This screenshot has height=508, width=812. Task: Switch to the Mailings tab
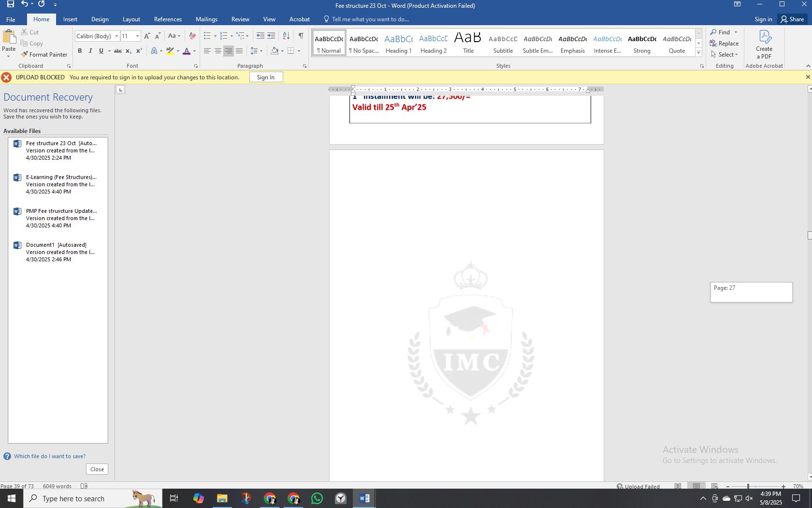(x=206, y=19)
